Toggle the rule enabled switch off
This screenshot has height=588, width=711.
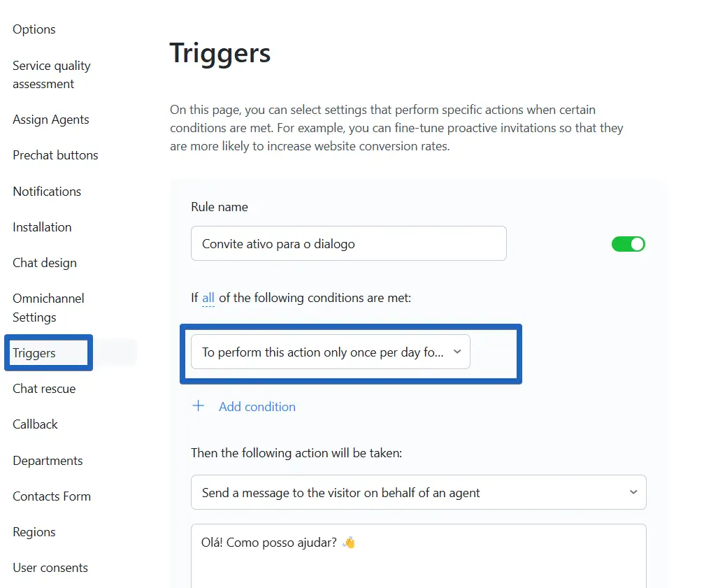coord(628,244)
